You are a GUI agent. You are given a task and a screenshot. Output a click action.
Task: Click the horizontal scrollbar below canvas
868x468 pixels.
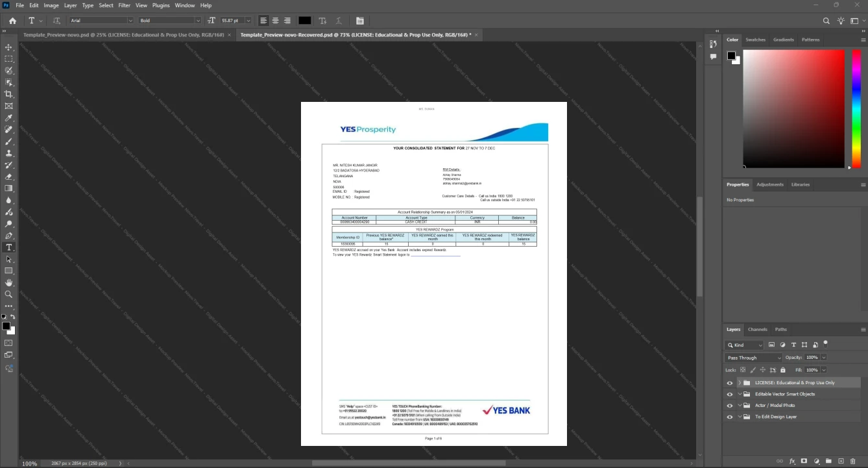point(409,463)
